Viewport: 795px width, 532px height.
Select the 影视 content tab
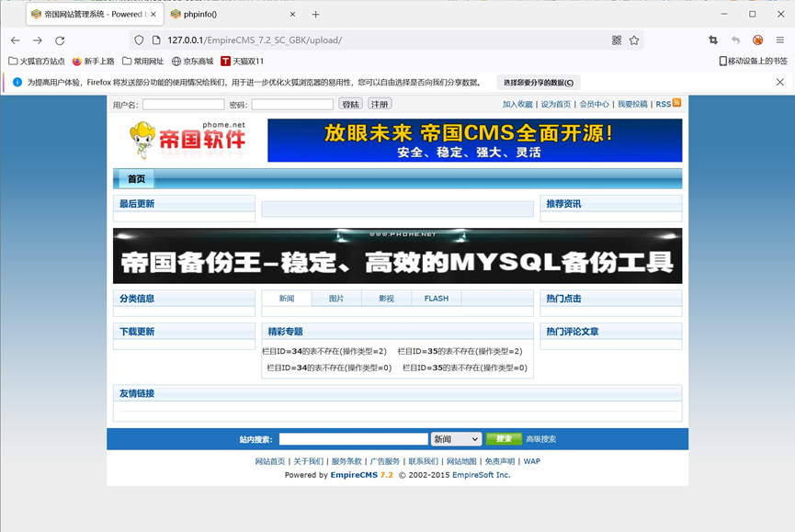[x=386, y=299]
